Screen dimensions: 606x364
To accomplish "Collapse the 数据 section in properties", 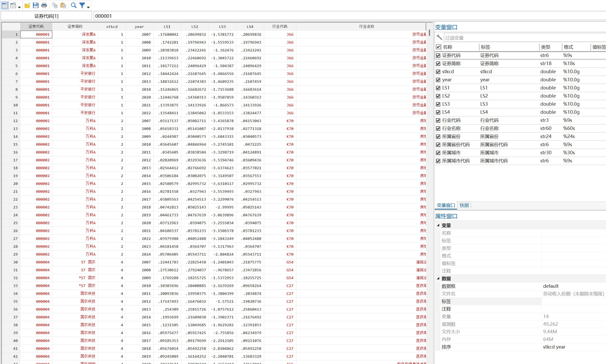I will click(438, 278).
